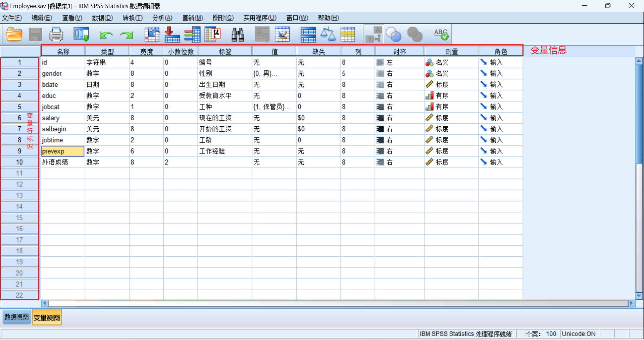Select the prevexp name cell
The width and height of the screenshot is (644, 340).
coord(63,151)
